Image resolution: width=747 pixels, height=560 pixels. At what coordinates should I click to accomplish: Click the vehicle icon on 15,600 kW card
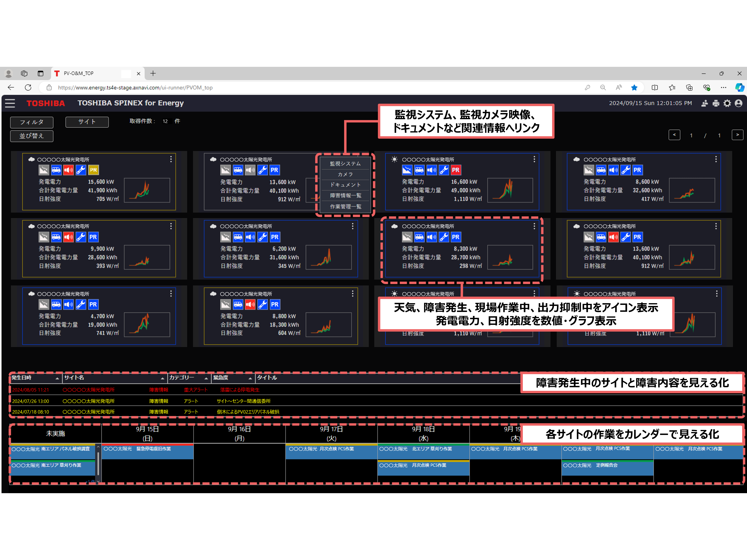56,170
